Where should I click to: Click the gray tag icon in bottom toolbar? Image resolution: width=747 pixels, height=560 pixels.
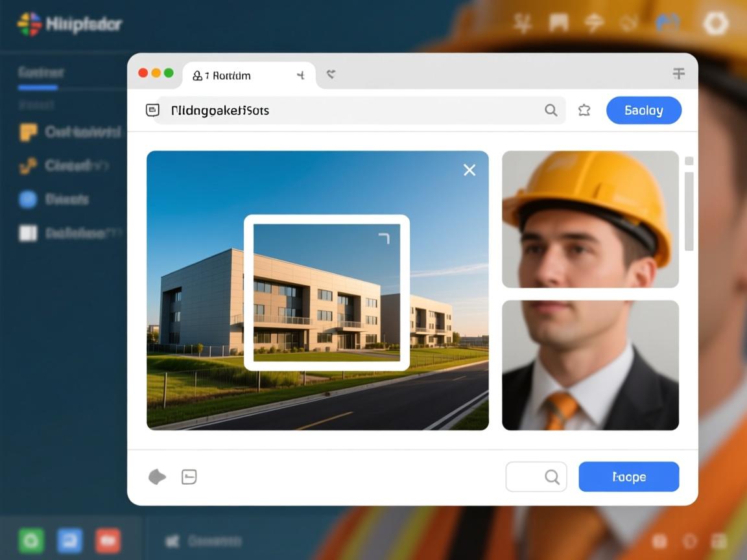(157, 477)
